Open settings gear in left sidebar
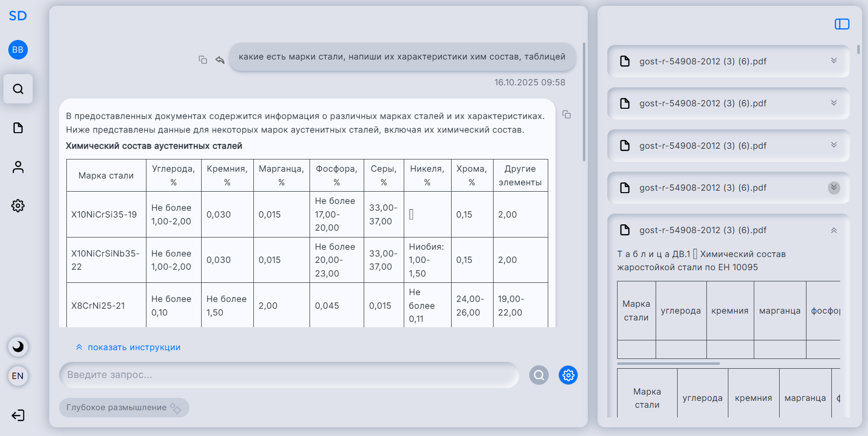This screenshot has width=868, height=436. 18,206
